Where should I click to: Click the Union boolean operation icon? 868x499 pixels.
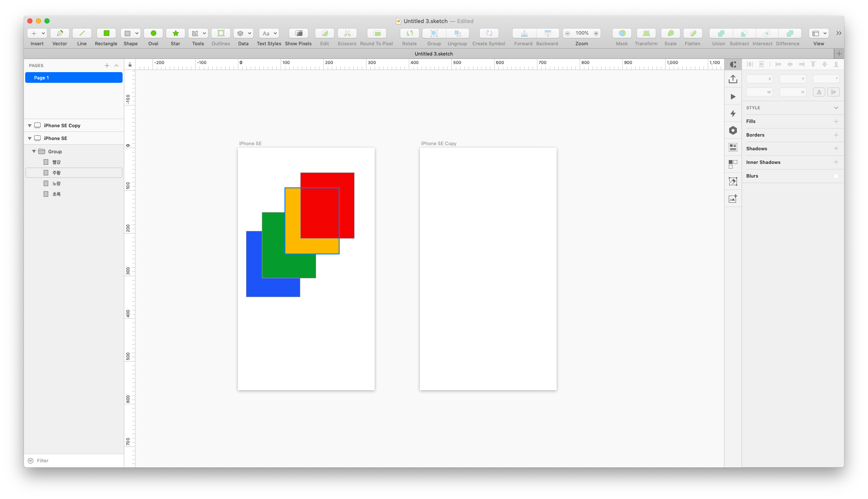pos(721,33)
